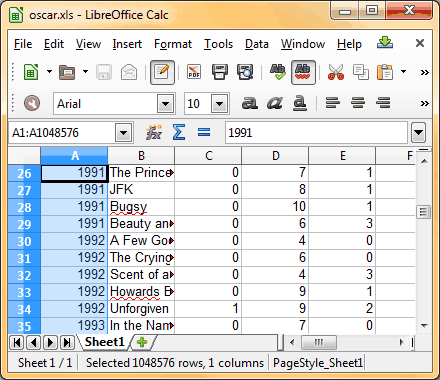Screen dimensions: 440x380
Task: Jump to last sheet tab arrow
Action: pyautogui.click(x=67, y=342)
